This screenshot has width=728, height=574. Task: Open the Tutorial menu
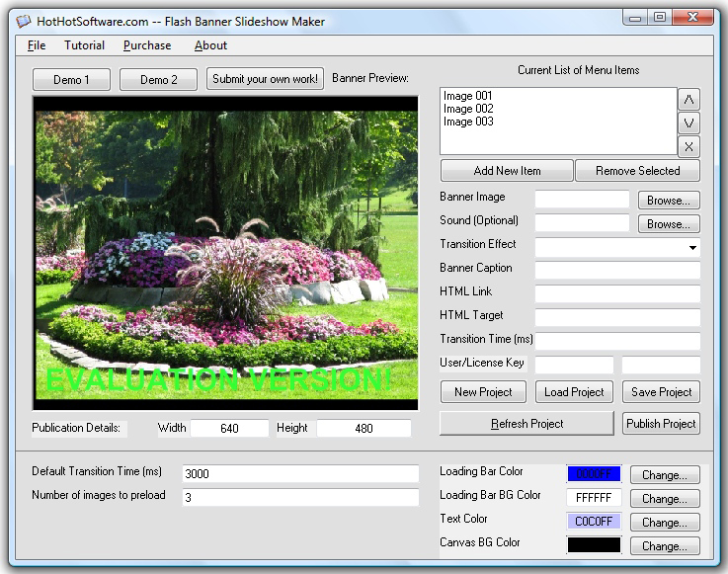(x=84, y=45)
